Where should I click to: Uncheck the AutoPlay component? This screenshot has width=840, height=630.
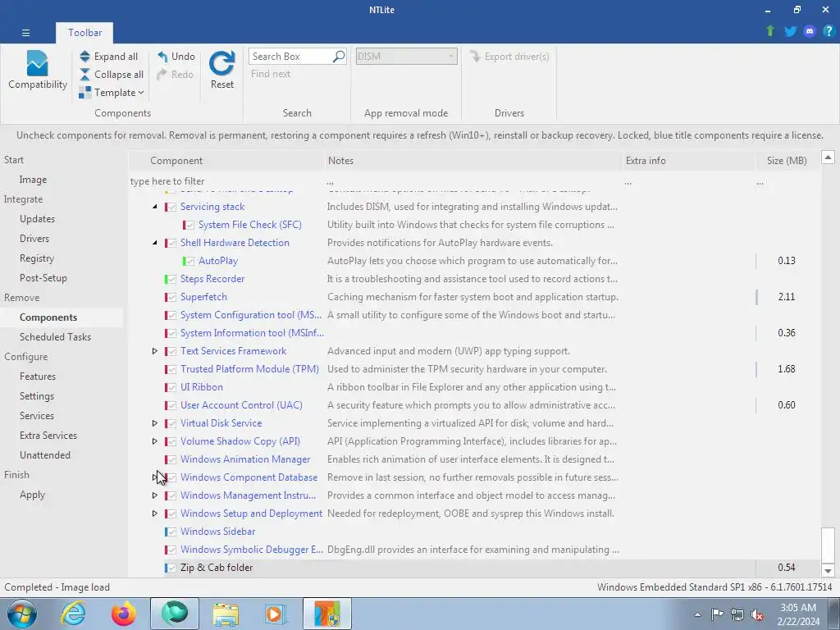[x=189, y=262]
